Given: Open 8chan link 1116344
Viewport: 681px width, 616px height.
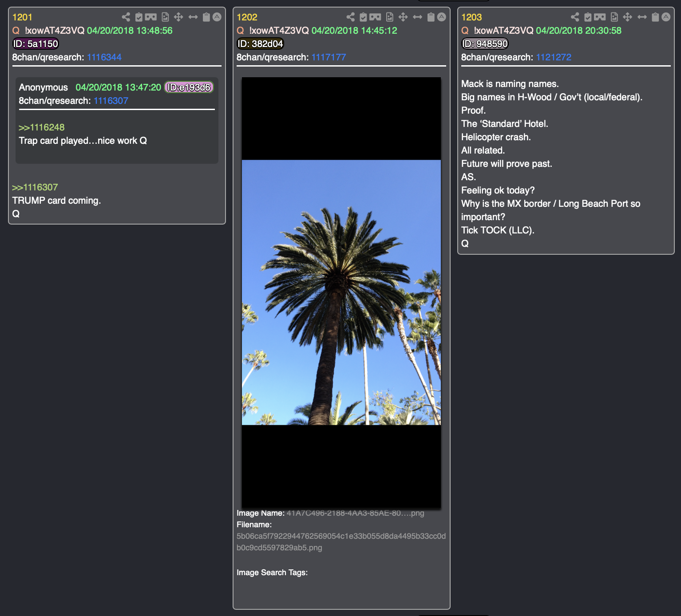Looking at the screenshot, I should 104,57.
